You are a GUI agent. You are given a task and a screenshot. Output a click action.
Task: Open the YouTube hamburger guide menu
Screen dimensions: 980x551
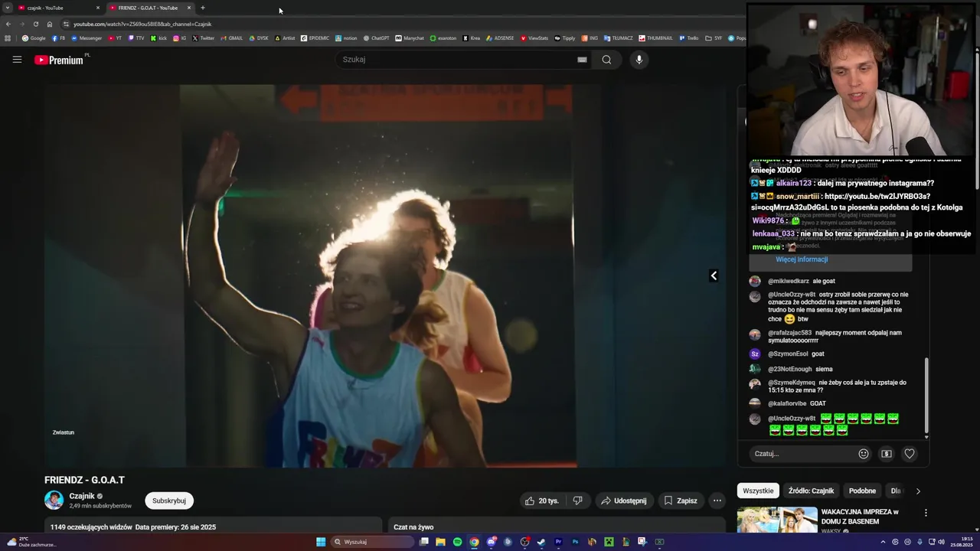tap(17, 60)
